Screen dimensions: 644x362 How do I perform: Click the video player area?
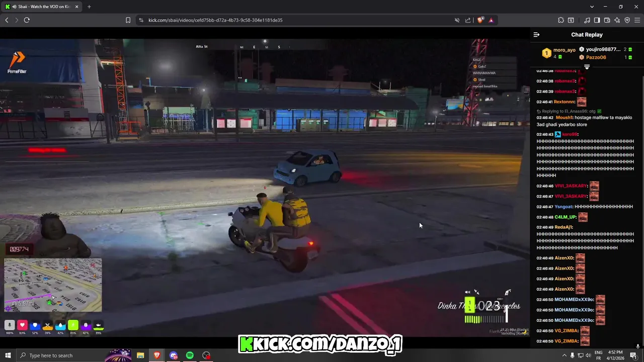265,188
